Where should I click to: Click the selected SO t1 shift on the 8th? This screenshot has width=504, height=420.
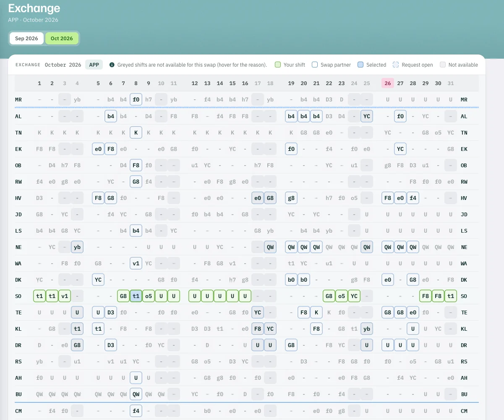pyautogui.click(x=136, y=296)
